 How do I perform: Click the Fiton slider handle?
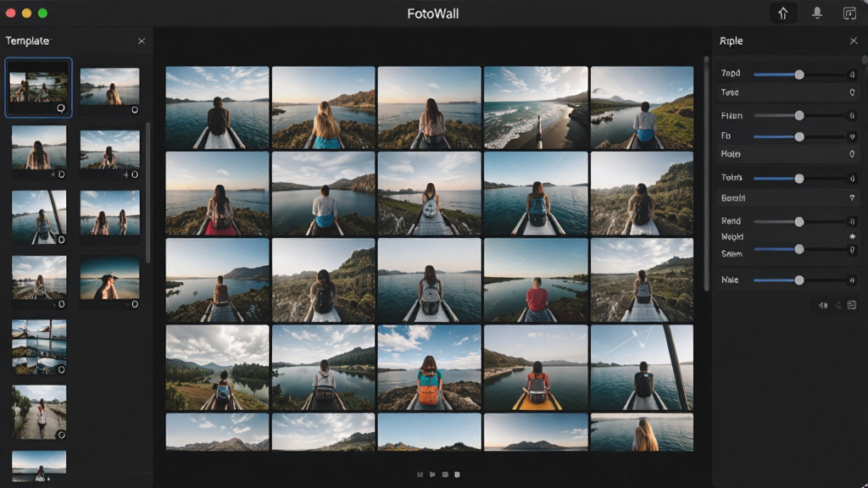[798, 115]
